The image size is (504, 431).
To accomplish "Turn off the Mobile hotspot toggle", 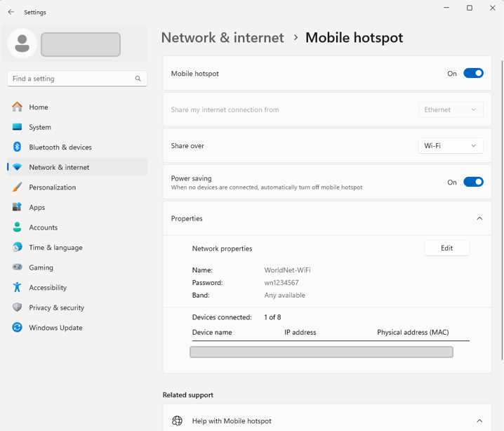I will (x=473, y=73).
